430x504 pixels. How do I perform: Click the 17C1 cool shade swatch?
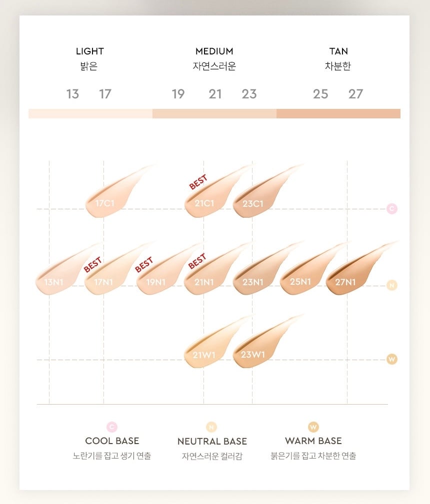[x=106, y=202]
